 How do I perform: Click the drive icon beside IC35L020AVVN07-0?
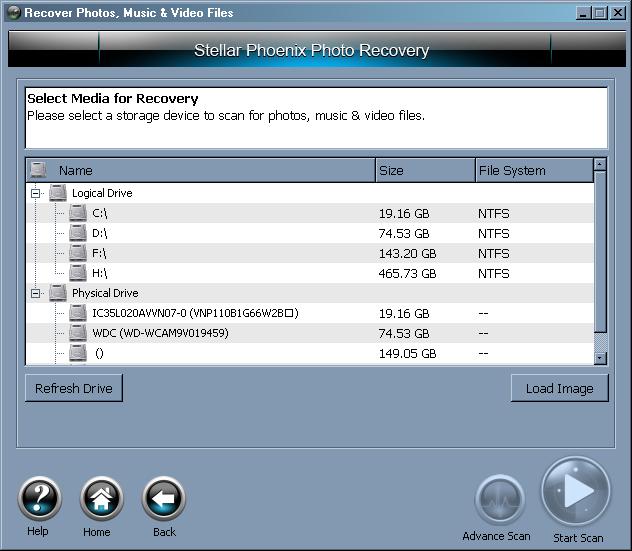tap(78, 313)
